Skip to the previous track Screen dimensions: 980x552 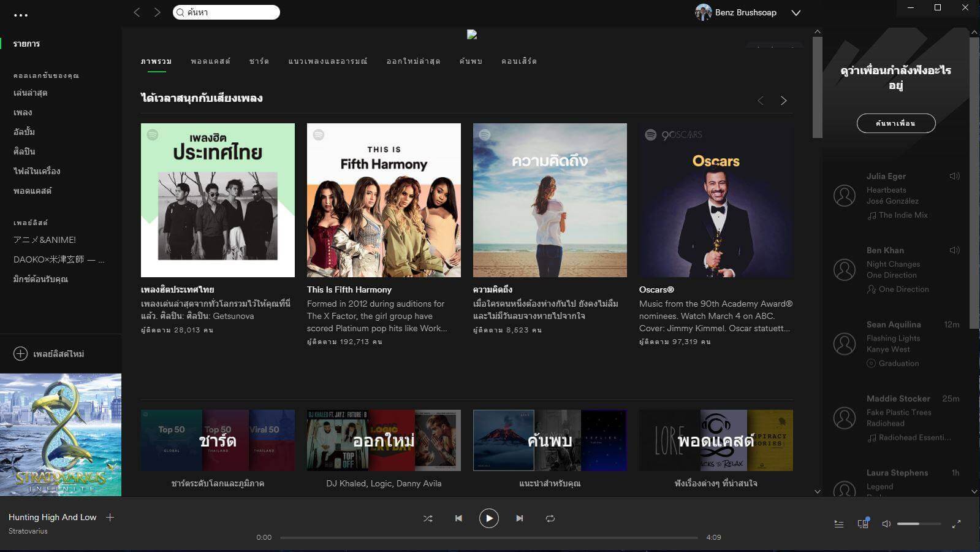tap(458, 518)
